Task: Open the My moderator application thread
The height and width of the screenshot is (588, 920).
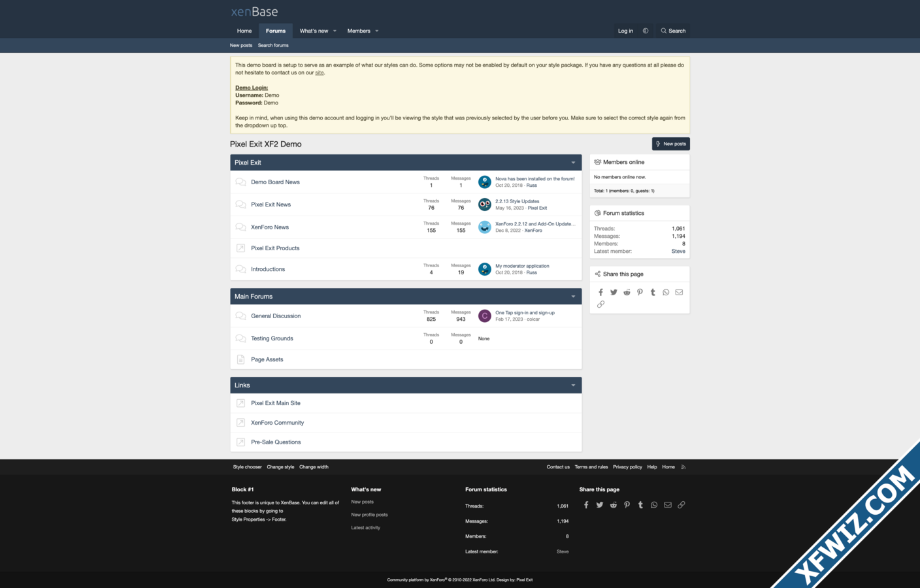Action: point(522,266)
